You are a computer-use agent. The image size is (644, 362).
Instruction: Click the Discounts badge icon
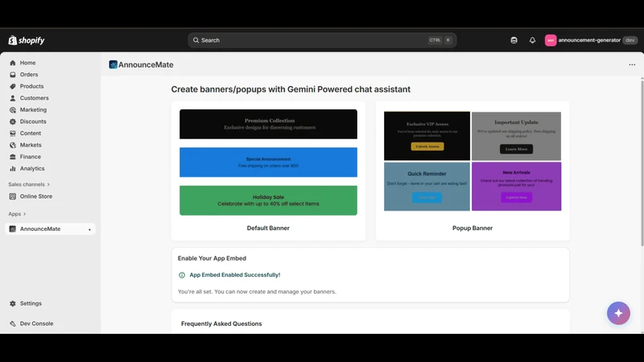[x=13, y=121]
